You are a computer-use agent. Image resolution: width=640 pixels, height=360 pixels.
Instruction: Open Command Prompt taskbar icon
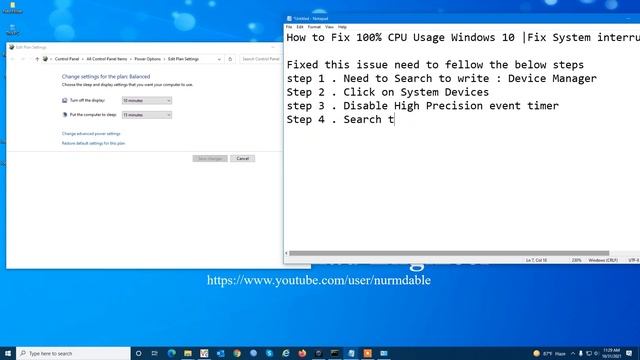point(335,353)
